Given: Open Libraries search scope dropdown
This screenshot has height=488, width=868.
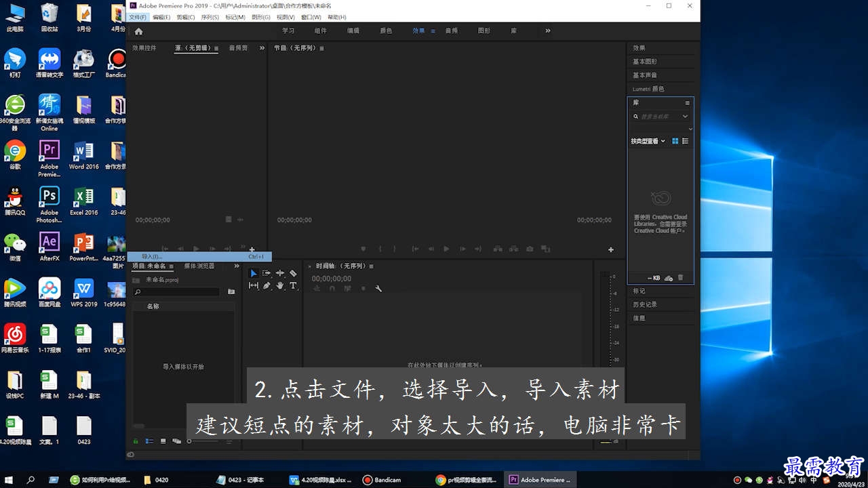Looking at the screenshot, I should [x=685, y=117].
